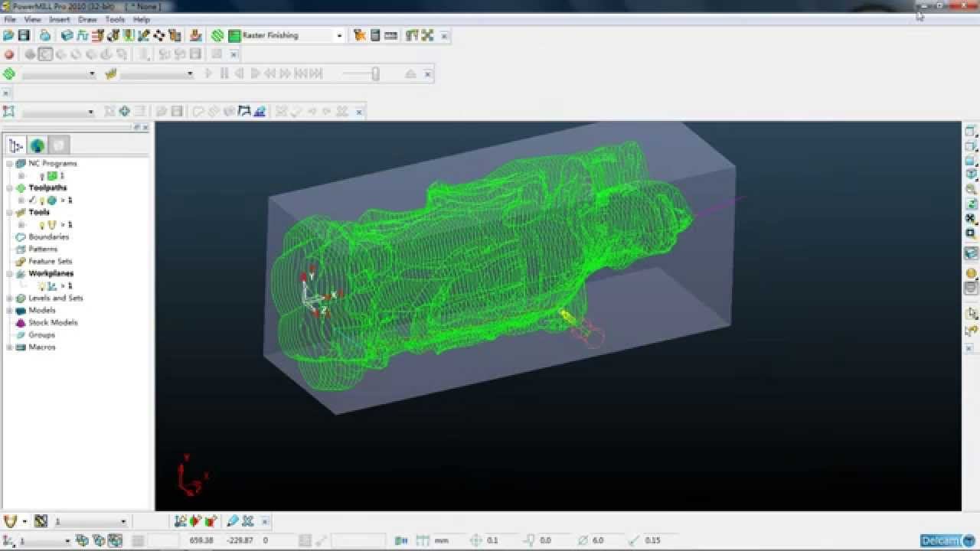The width and height of the screenshot is (980, 551).
Task: Click the boundary curve editor icon
Action: point(260,111)
